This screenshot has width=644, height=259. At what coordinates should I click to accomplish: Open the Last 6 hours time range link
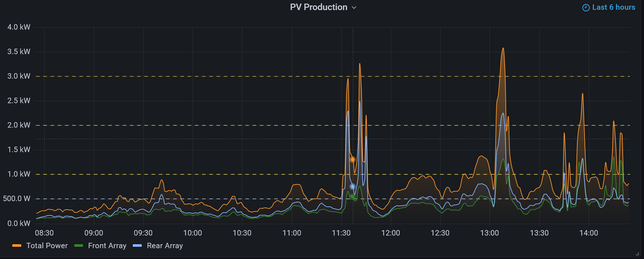click(x=613, y=7)
